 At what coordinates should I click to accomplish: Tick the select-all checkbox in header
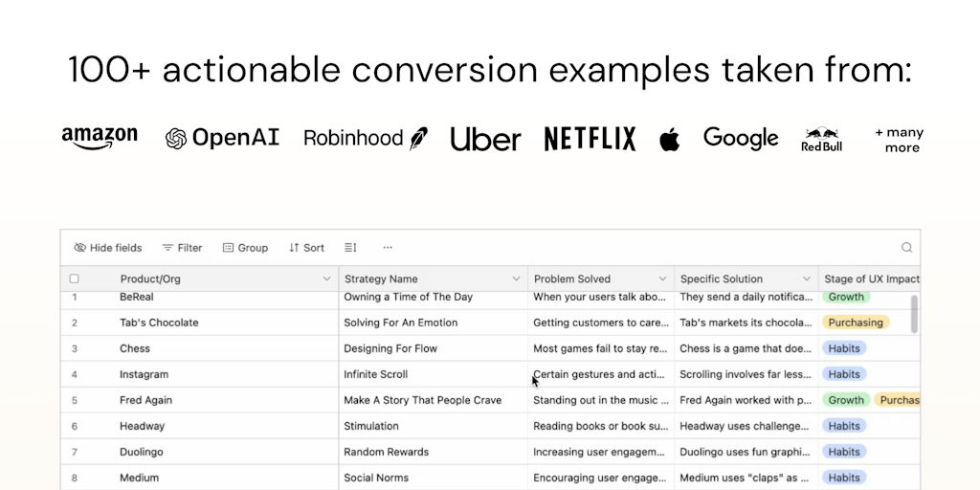click(x=75, y=278)
